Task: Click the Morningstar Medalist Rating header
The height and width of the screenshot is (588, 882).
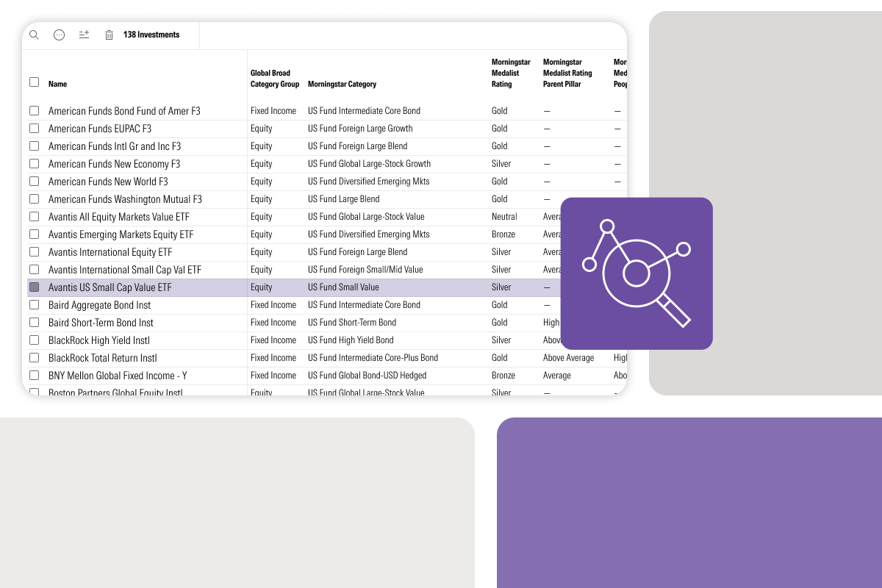Action: (510, 73)
